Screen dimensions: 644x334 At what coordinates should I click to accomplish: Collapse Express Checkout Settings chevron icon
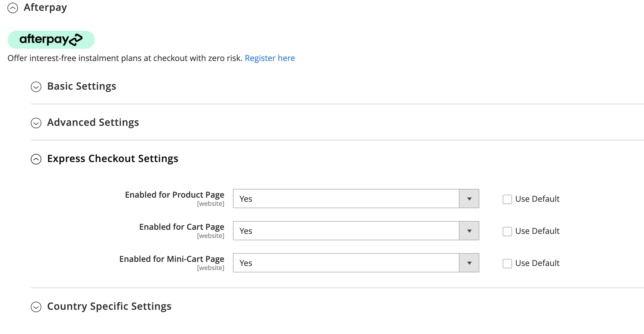(x=36, y=159)
